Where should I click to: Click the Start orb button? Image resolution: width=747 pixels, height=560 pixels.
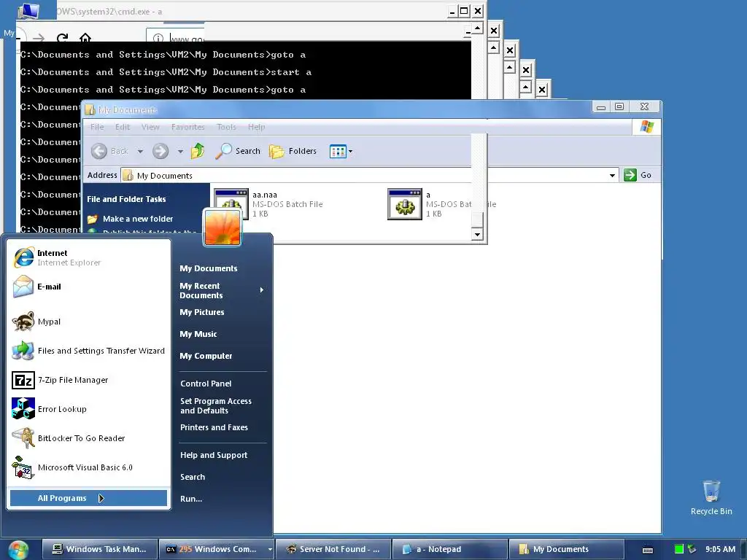[18, 550]
